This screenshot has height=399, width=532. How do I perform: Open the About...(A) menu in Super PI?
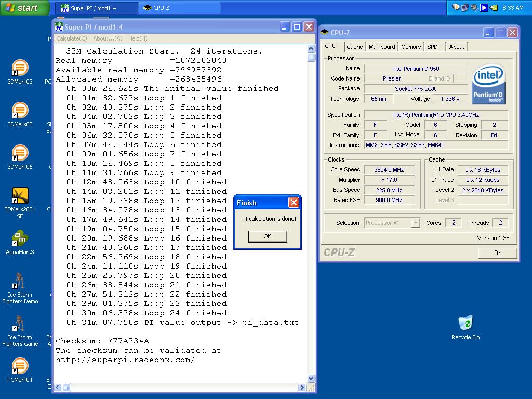click(108, 38)
